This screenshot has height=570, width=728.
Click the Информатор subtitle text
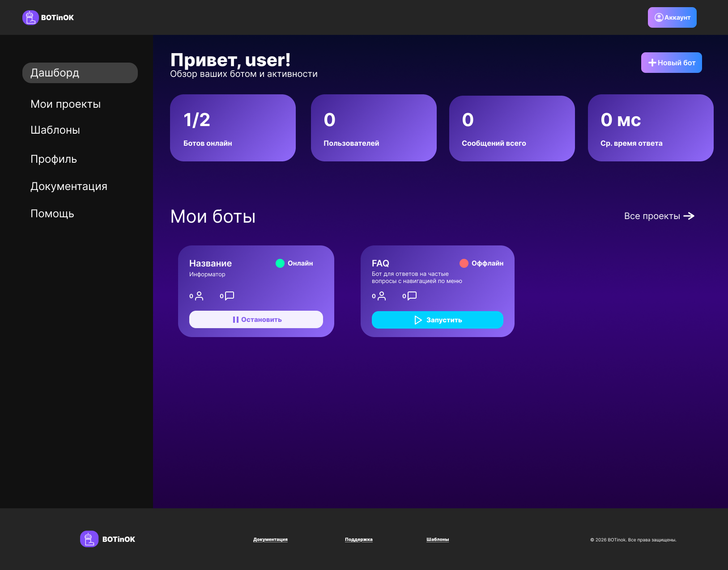tap(207, 274)
